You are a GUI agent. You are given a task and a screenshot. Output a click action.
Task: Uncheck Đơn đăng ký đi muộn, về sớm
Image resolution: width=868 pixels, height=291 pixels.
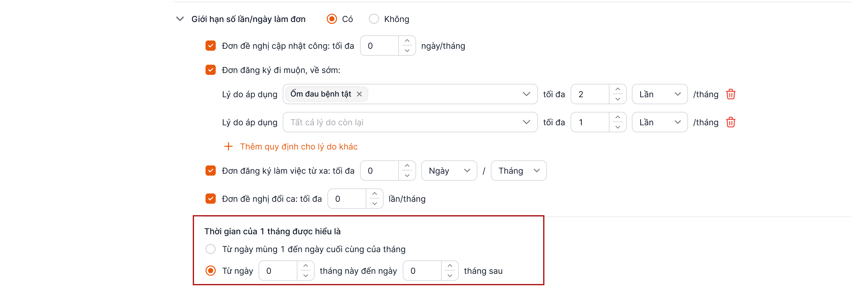click(x=211, y=70)
